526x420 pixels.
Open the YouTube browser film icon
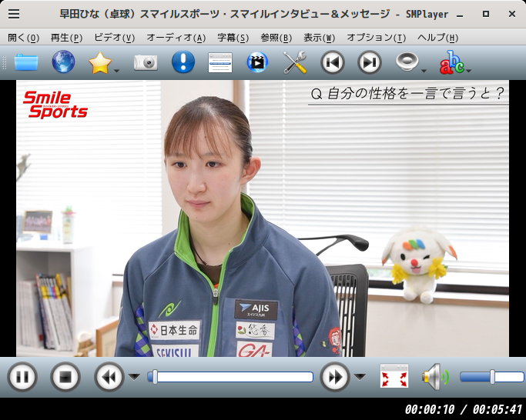(x=257, y=62)
